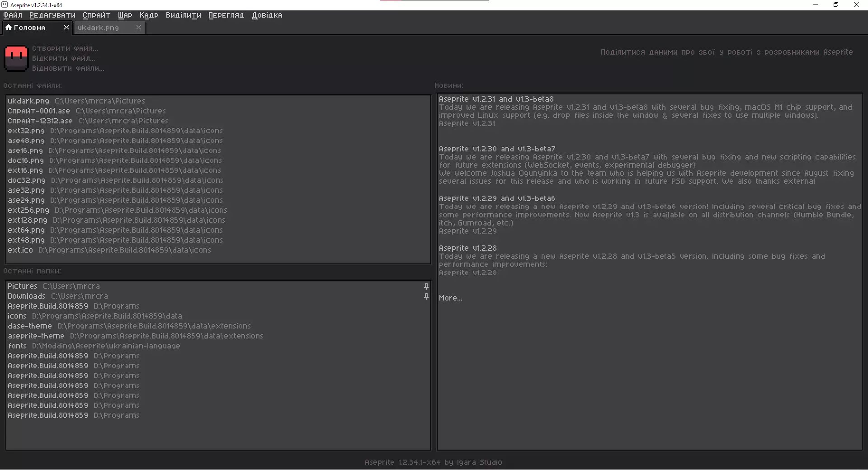Open recent file ase48.png

pyautogui.click(x=218, y=141)
